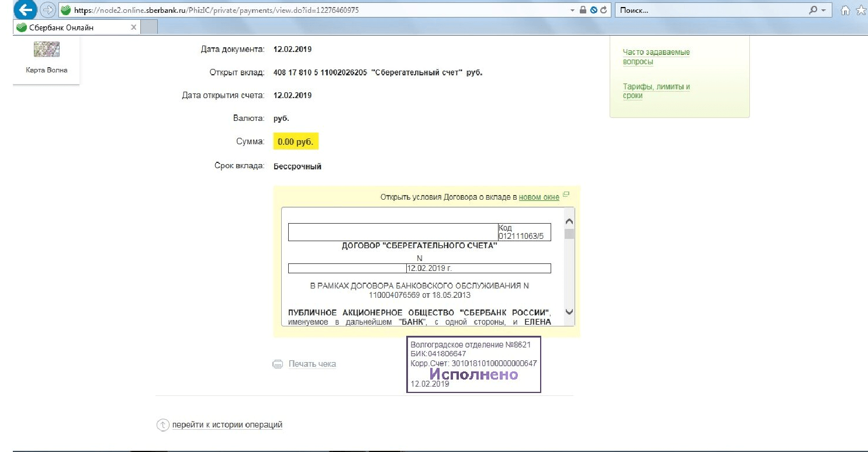Click the new-window icon next to новом окне
The image size is (868, 452).
pyautogui.click(x=566, y=194)
